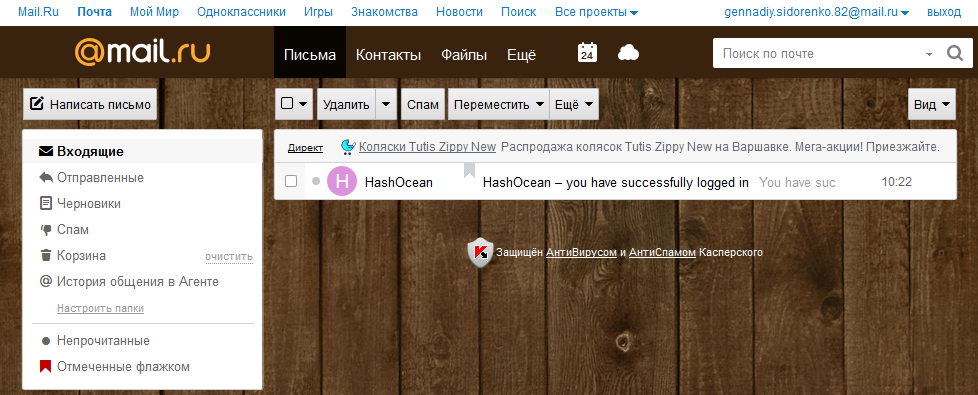Click Настроить папки link

coord(100,308)
